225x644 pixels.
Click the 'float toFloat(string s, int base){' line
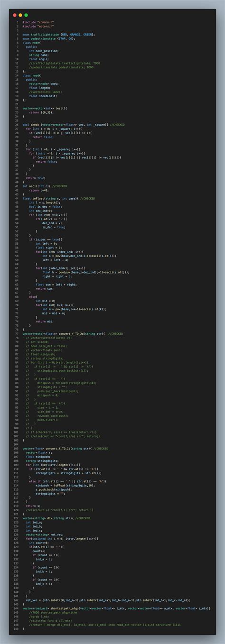click(51, 198)
